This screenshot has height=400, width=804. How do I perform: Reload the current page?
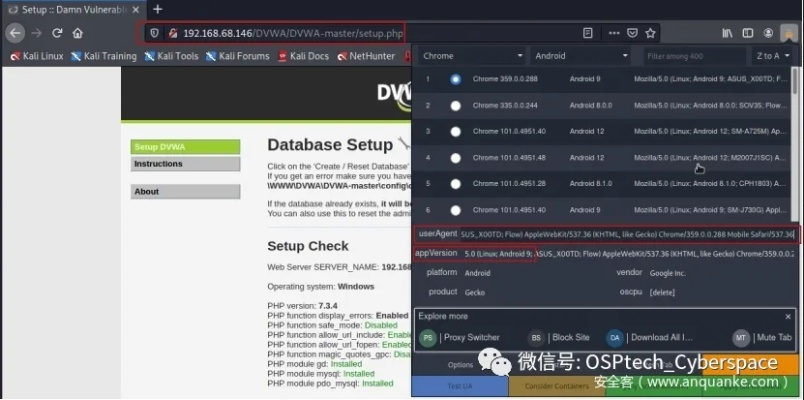coord(59,33)
